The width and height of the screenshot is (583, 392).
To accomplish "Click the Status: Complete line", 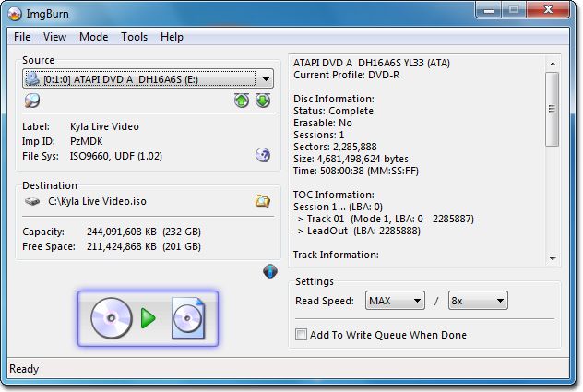I will pyautogui.click(x=333, y=111).
